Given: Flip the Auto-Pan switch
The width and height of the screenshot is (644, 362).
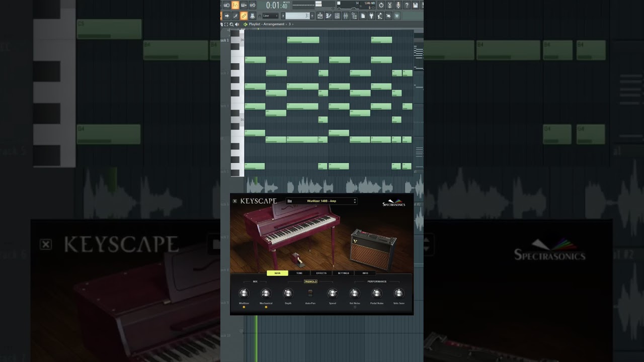Looking at the screenshot, I should coord(310,293).
